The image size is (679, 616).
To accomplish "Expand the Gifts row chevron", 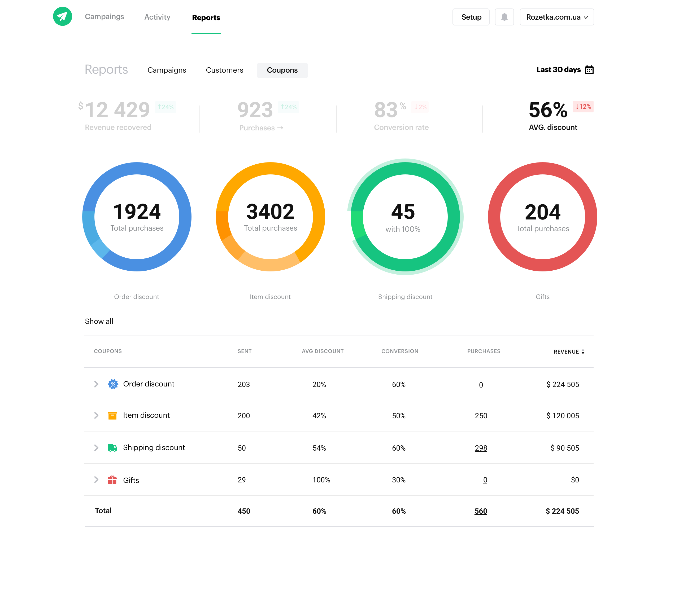I will tap(96, 480).
